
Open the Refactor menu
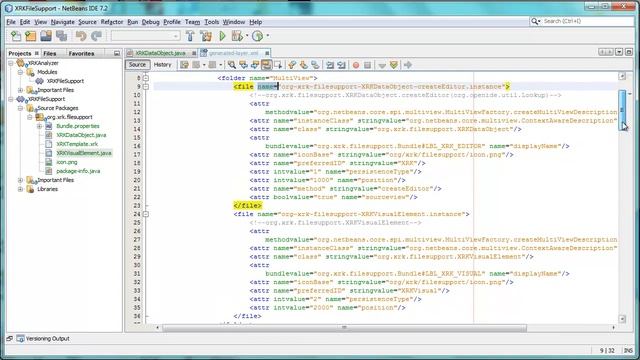pos(112,22)
